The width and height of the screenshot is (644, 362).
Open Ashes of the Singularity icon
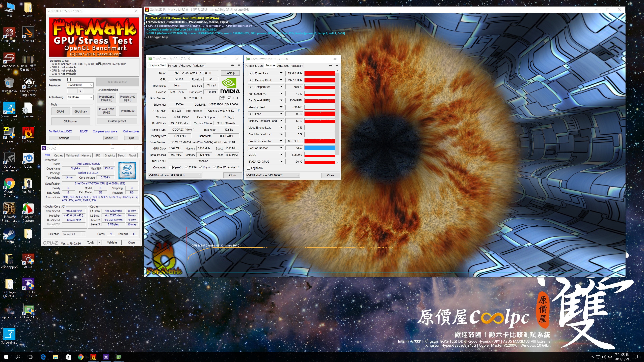pos(28,87)
